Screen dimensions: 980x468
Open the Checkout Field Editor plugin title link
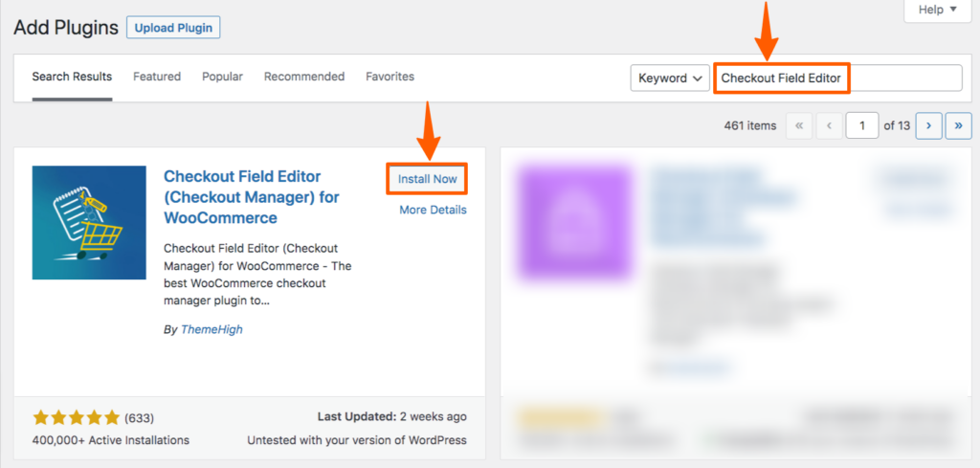point(252,197)
